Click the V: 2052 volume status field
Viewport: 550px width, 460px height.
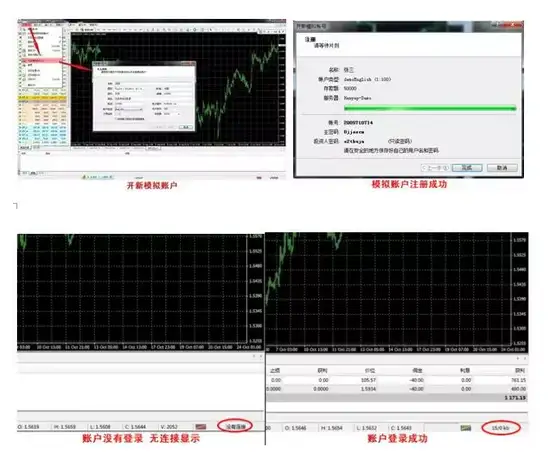(169, 427)
